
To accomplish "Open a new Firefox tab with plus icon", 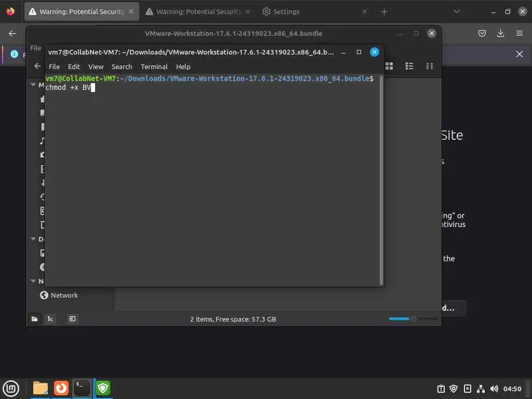I will [384, 12].
